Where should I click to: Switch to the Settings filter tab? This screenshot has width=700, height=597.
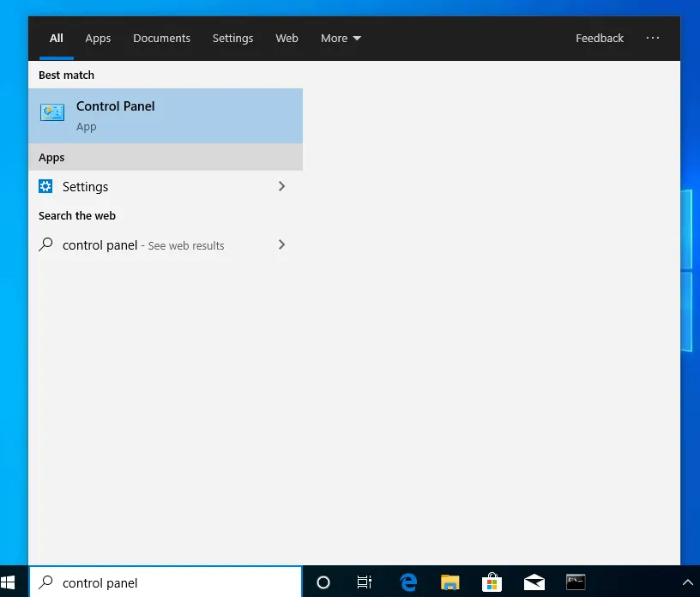tap(232, 39)
